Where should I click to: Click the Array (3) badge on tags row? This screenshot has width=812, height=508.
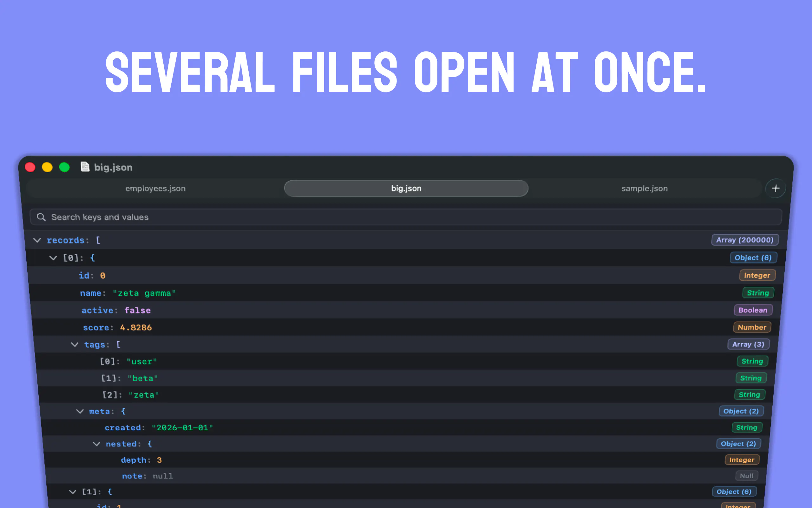tap(748, 344)
